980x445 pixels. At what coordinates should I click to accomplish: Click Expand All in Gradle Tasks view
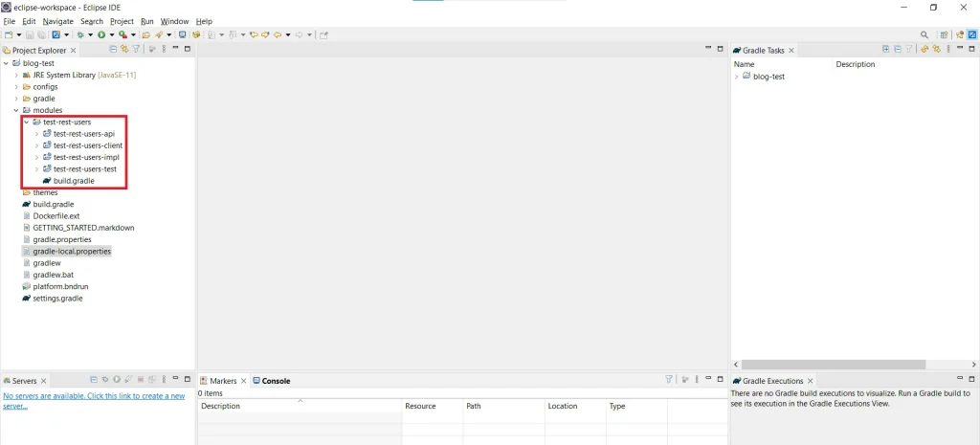point(885,49)
